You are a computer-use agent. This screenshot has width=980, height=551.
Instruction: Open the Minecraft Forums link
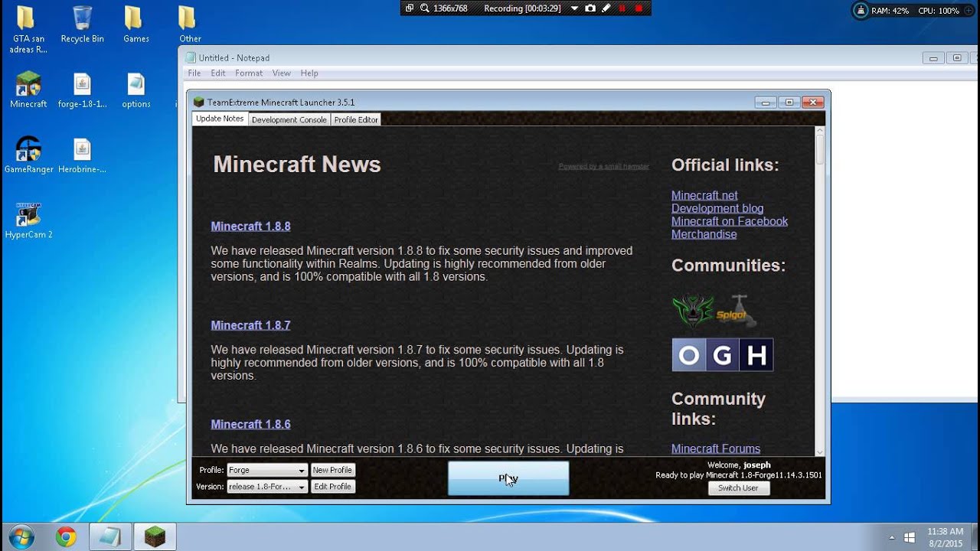(716, 448)
